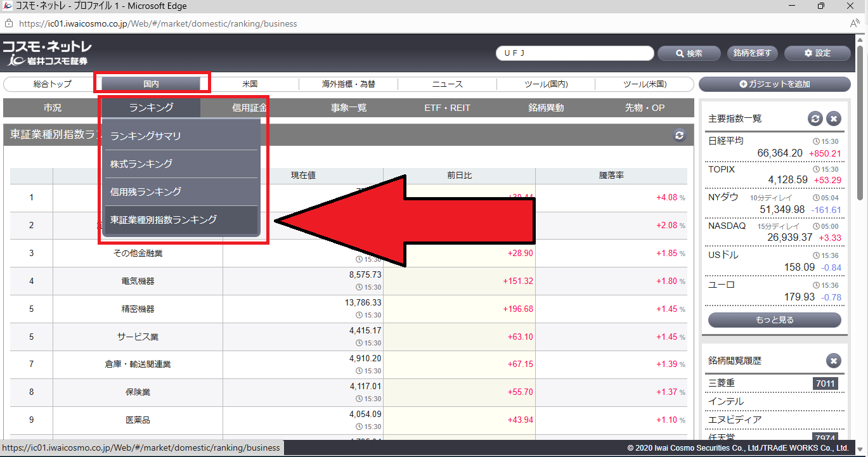This screenshot has height=457, width=868.
Task: Click the 電気機器 sector row name
Action: 138,281
